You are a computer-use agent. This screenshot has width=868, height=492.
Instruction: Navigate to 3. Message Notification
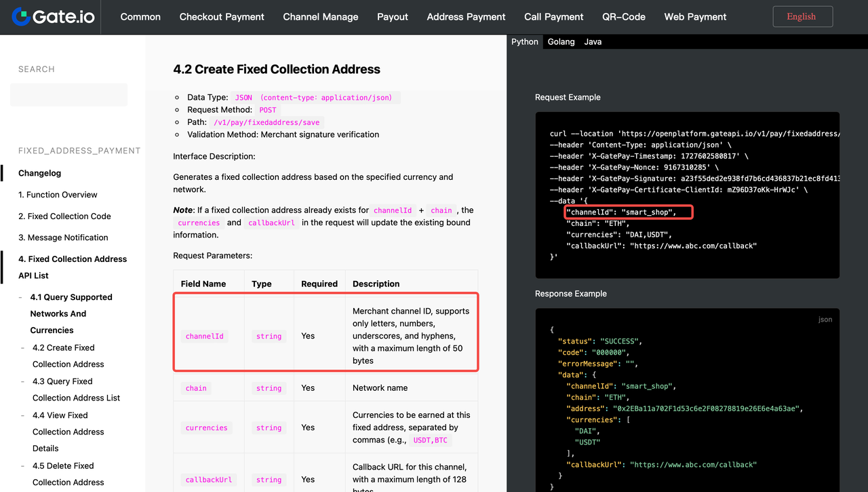point(63,238)
